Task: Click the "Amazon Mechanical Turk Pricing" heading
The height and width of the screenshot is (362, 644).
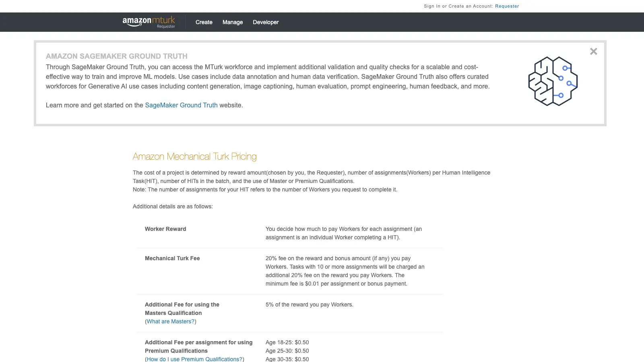Action: coord(194,156)
